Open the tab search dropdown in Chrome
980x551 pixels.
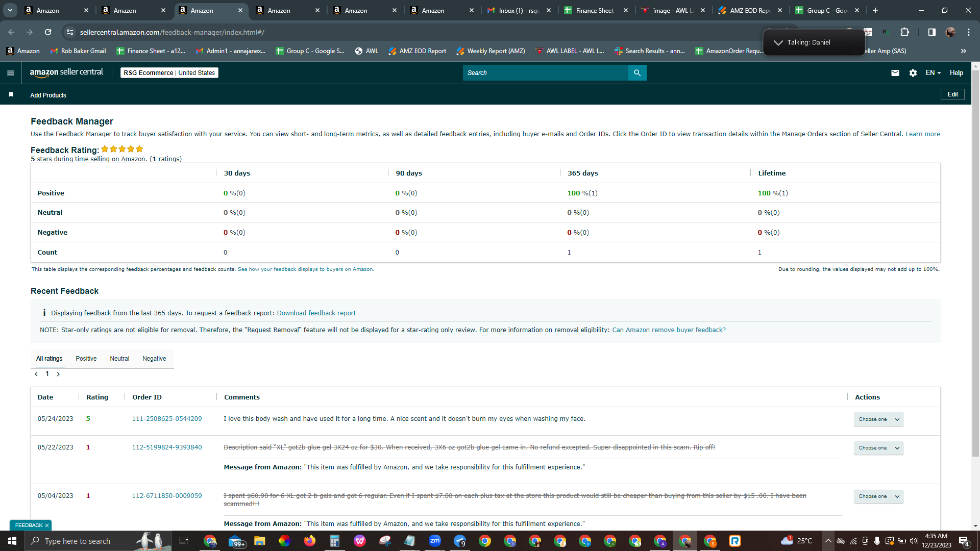tap(10, 10)
